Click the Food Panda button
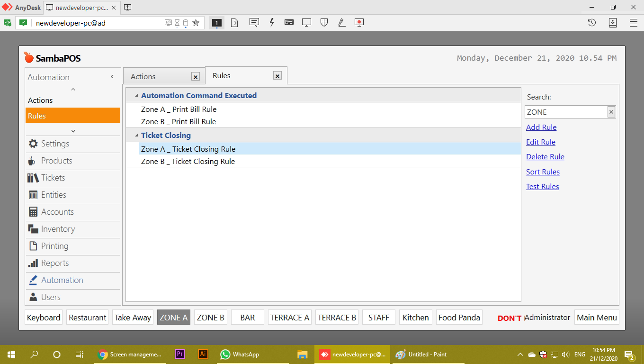This screenshot has height=364, width=644. [459, 318]
